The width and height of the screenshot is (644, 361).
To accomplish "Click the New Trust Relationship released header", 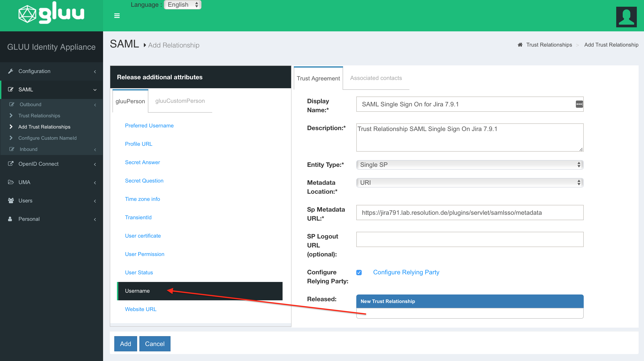I will click(470, 301).
